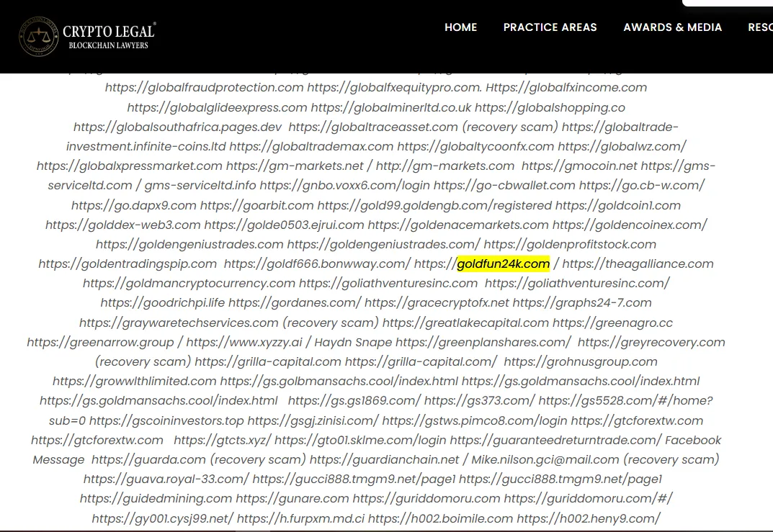
Task: Select https://gold99.goldengb.com/registered text
Action: [x=434, y=205]
